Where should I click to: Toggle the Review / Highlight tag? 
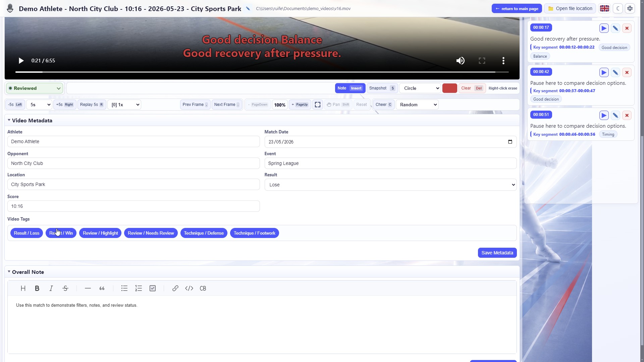(100, 233)
